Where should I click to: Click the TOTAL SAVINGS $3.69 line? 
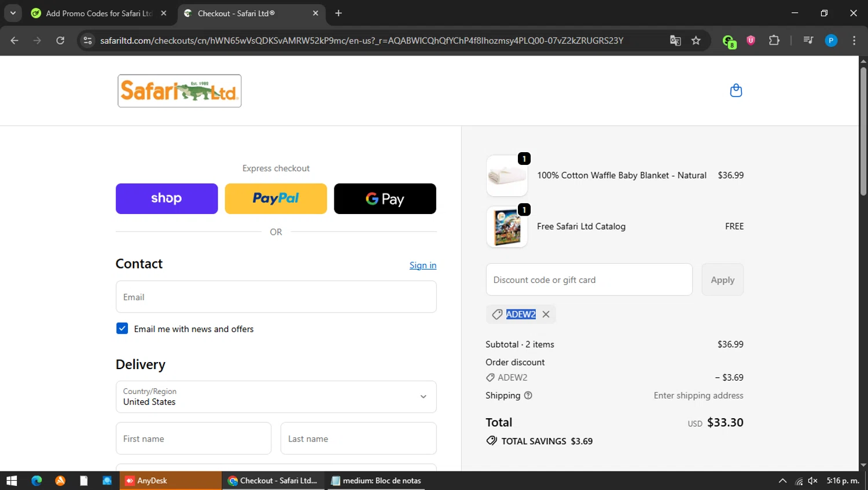tap(539, 441)
